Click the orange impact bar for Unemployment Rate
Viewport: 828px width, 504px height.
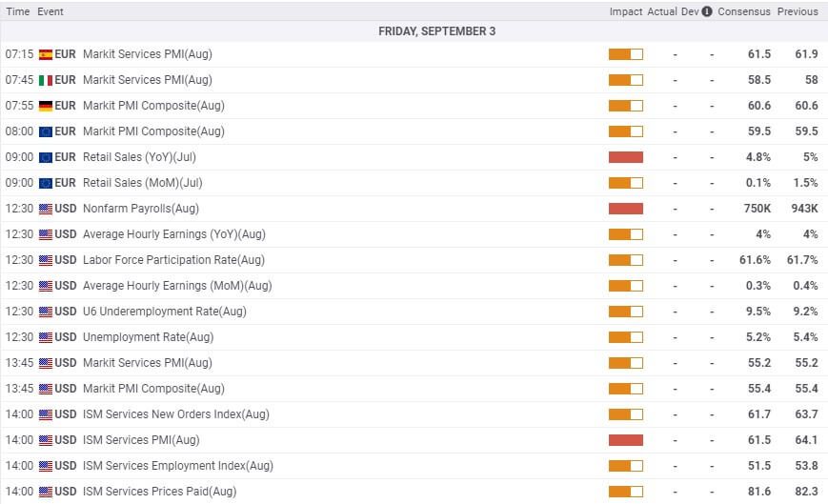[625, 337]
